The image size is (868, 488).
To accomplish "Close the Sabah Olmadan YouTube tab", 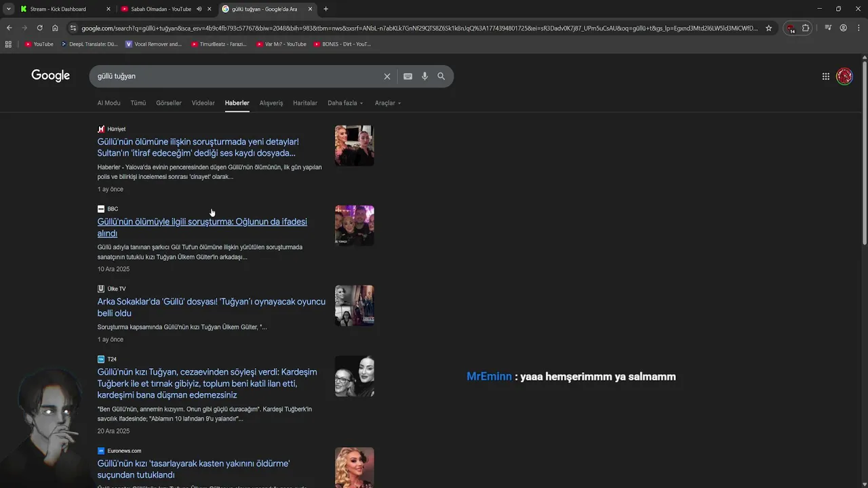I will click(x=210, y=9).
